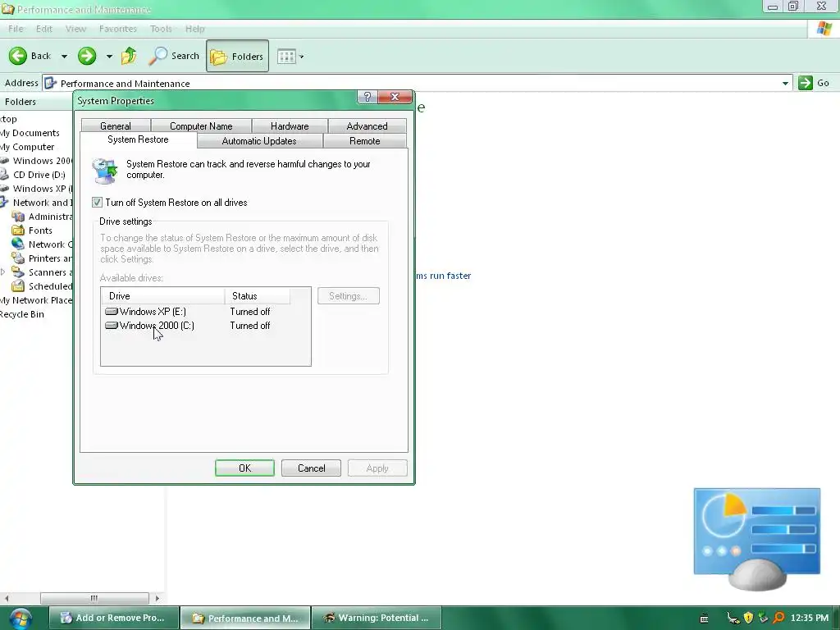Screen dimensions: 840x630
Task: Click the Windows flag logo icon
Action: tap(824, 29)
